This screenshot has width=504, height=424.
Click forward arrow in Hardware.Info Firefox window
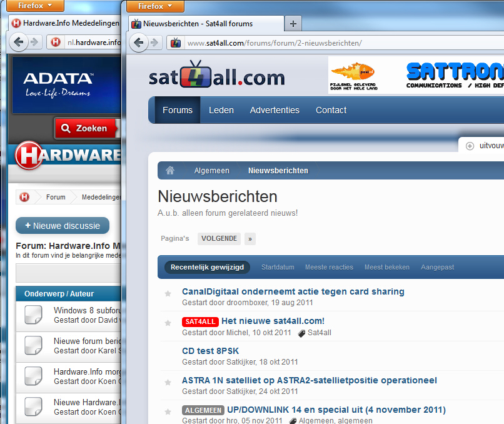tap(34, 42)
